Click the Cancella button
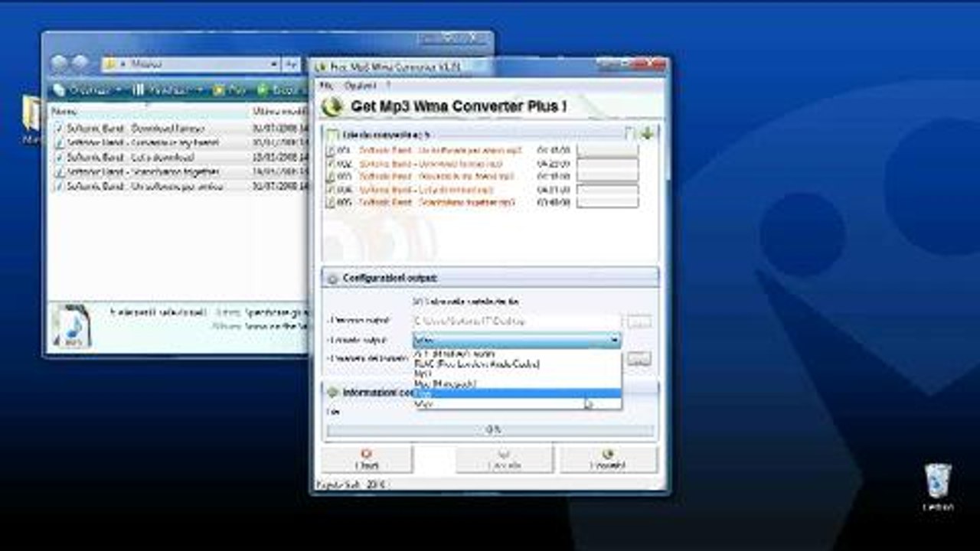980x551 pixels. pyautogui.click(x=505, y=459)
